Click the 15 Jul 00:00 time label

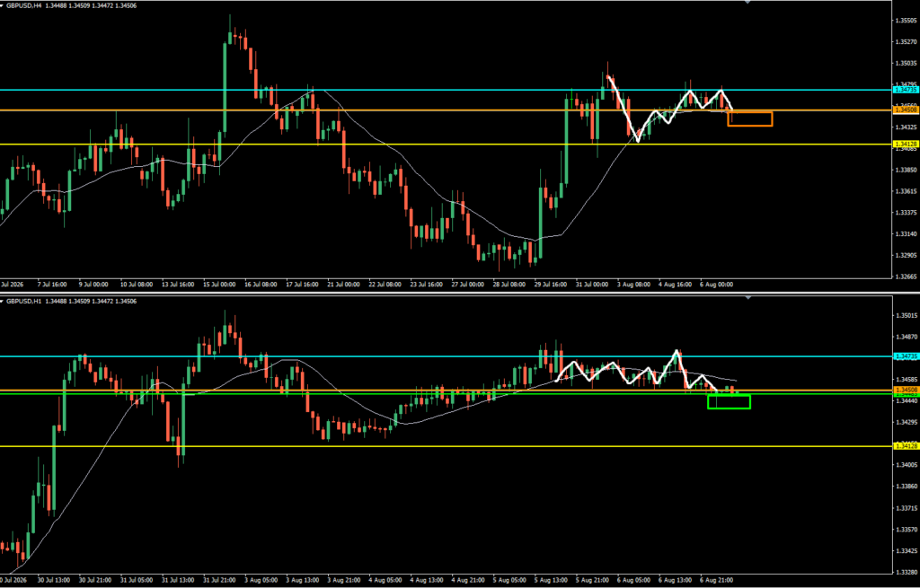click(219, 285)
